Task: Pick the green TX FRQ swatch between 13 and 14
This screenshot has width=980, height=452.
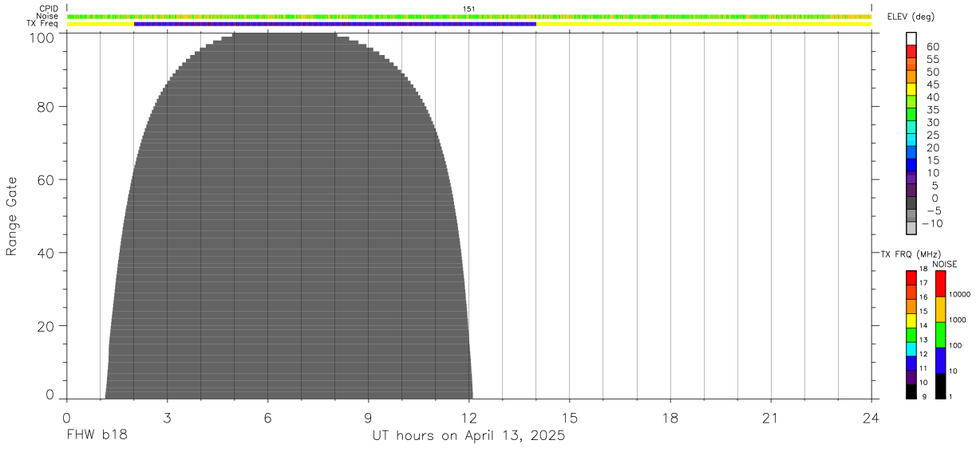Action: (x=911, y=335)
